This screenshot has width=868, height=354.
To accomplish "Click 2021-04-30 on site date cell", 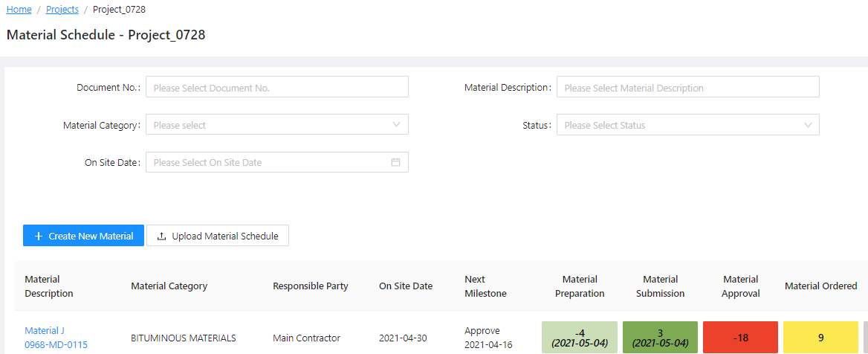I will tap(403, 338).
